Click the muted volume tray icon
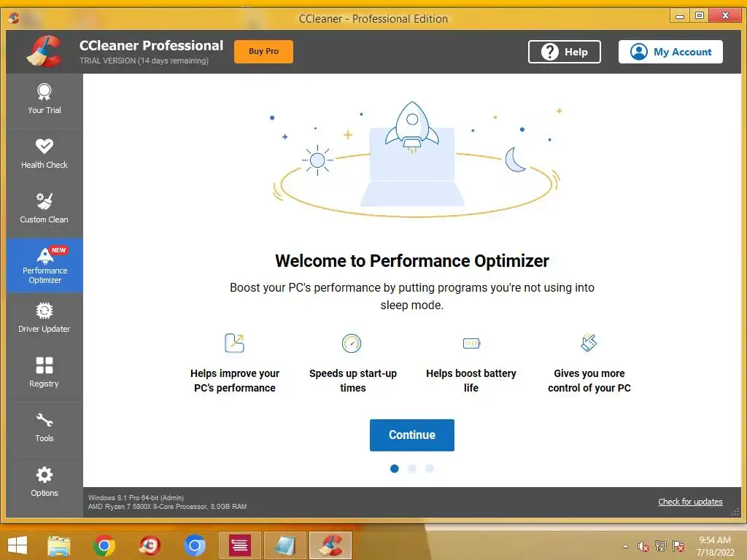The height and width of the screenshot is (560, 747). click(643, 546)
